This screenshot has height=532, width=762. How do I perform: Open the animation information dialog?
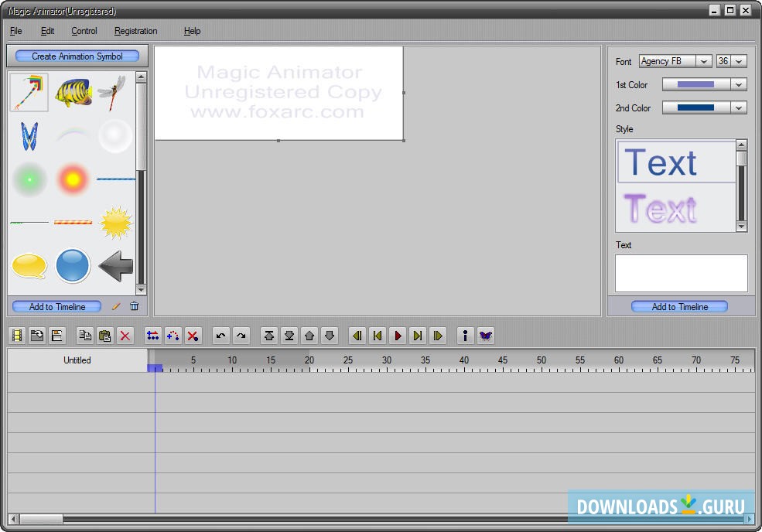464,336
